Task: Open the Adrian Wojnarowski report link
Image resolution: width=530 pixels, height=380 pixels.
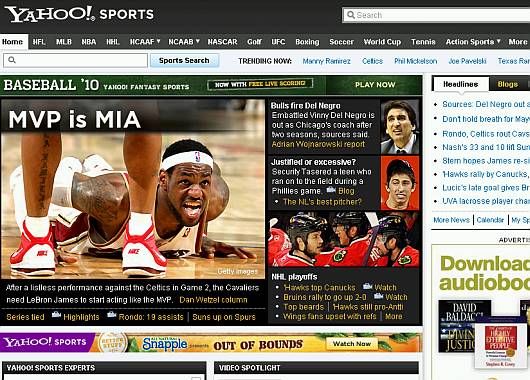Action: click(318, 144)
